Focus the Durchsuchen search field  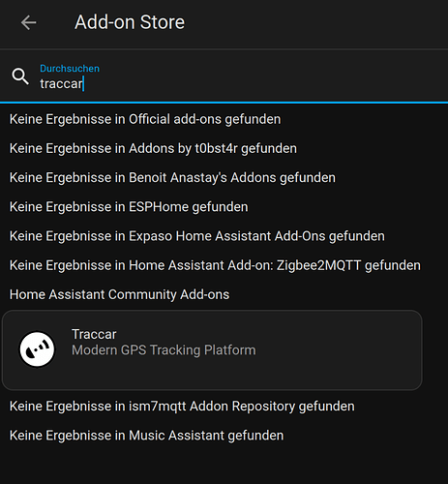pyautogui.click(x=224, y=76)
